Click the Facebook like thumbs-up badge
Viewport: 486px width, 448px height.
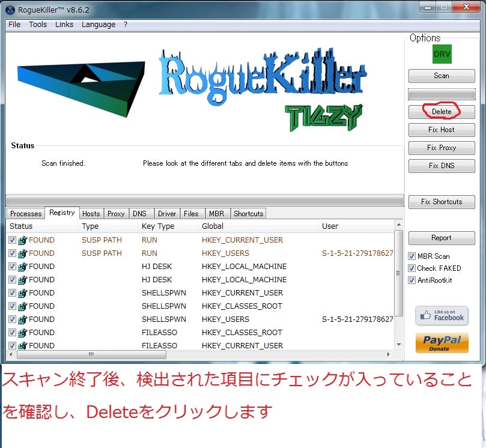(x=442, y=316)
